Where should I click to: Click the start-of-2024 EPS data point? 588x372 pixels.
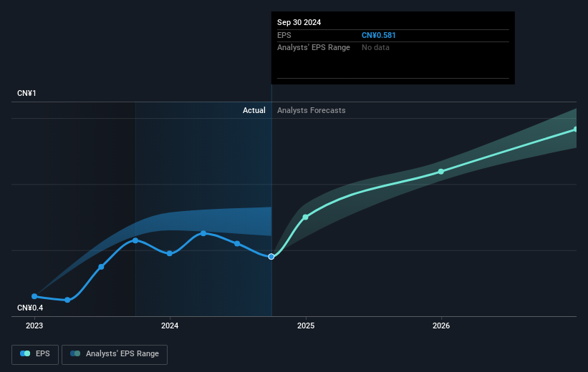[170, 254]
